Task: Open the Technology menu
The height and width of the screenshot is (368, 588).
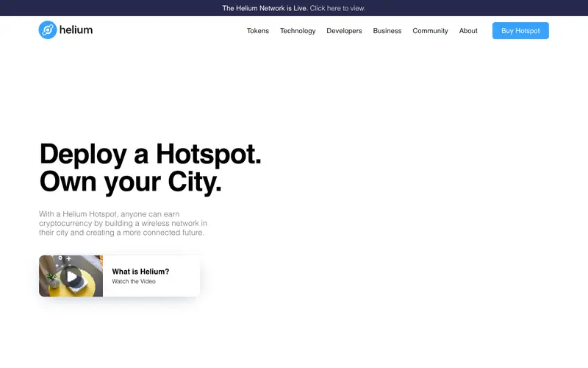Action: [x=298, y=31]
